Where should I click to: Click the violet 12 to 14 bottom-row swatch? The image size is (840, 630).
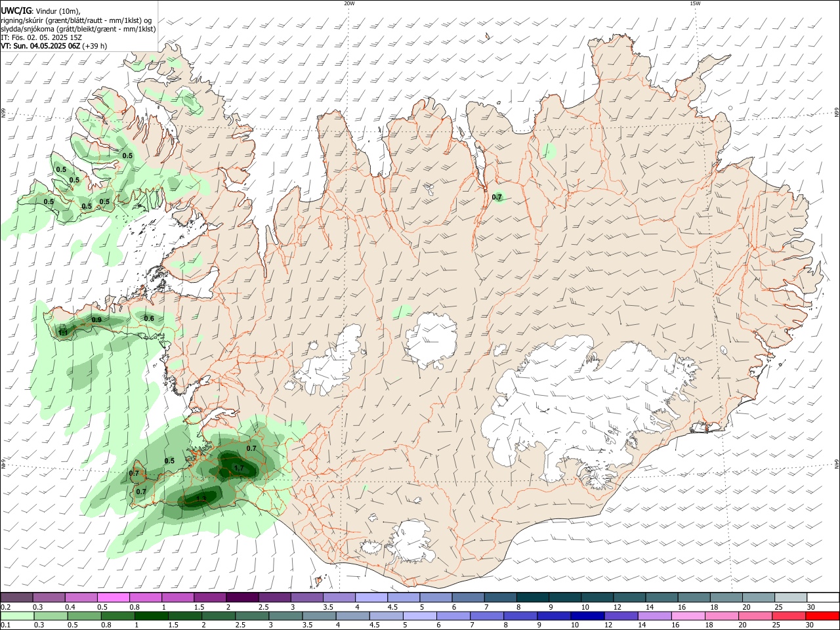621,616
